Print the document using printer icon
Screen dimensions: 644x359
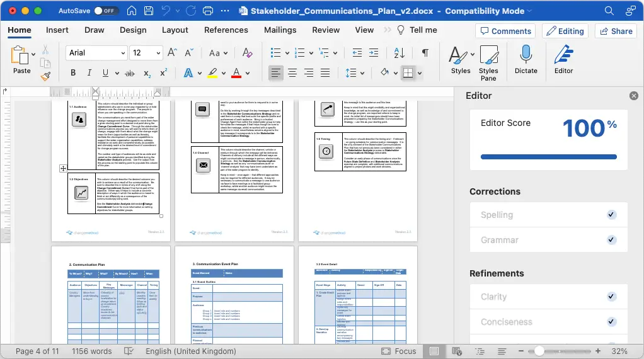[x=208, y=11]
